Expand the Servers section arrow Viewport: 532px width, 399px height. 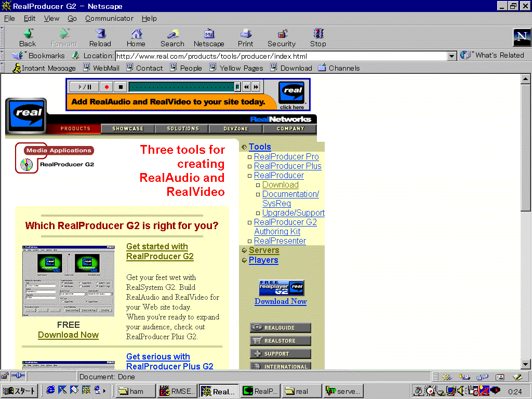coord(244,250)
